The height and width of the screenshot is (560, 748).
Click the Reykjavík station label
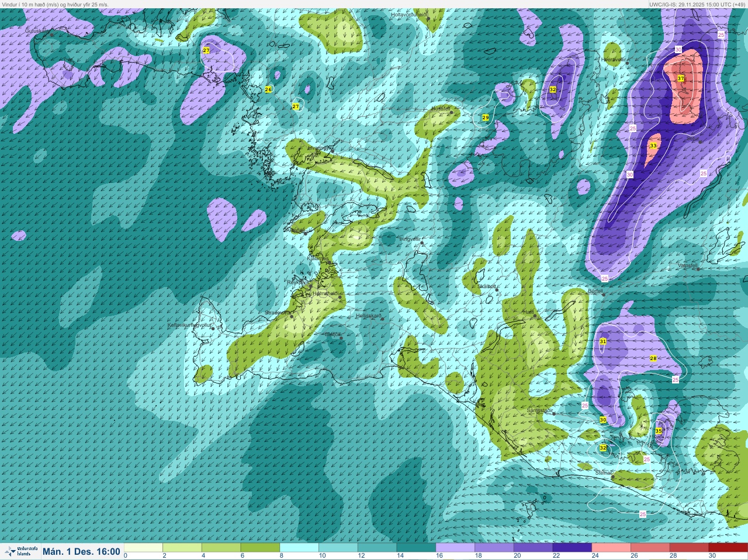[x=299, y=282]
